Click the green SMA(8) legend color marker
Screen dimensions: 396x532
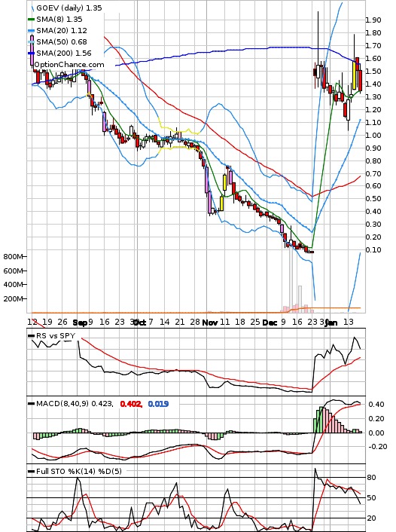click(31, 20)
